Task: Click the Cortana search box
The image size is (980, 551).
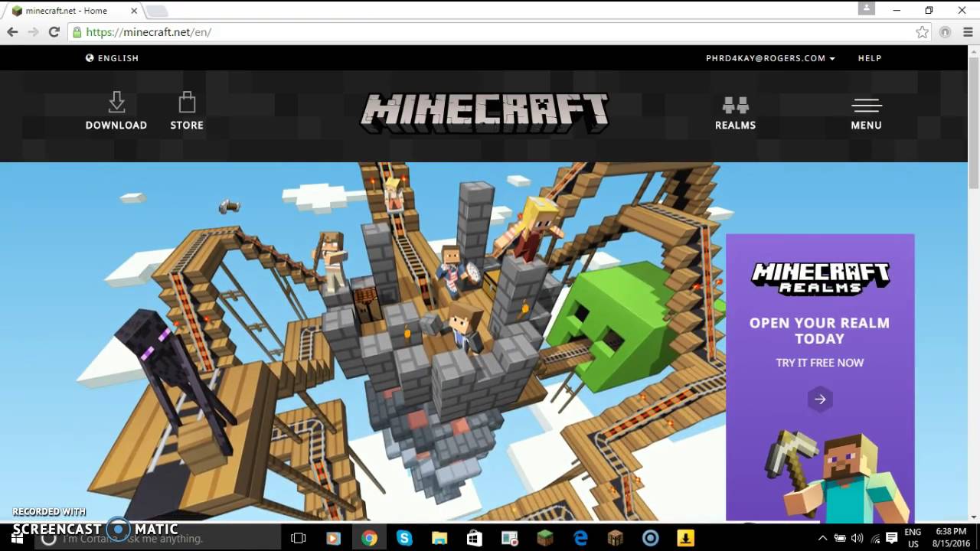Action: pyautogui.click(x=157, y=538)
